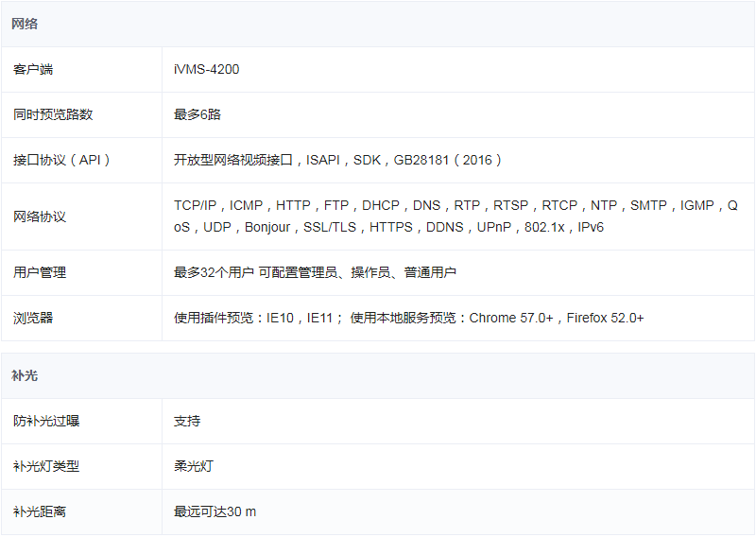Click the TCP/IP, ICMP, HTTP protocols list
756x537 pixels.
(455, 217)
